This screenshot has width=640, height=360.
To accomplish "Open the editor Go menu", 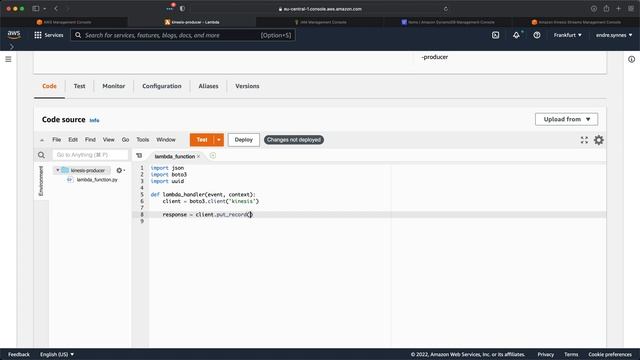I will point(125,140).
